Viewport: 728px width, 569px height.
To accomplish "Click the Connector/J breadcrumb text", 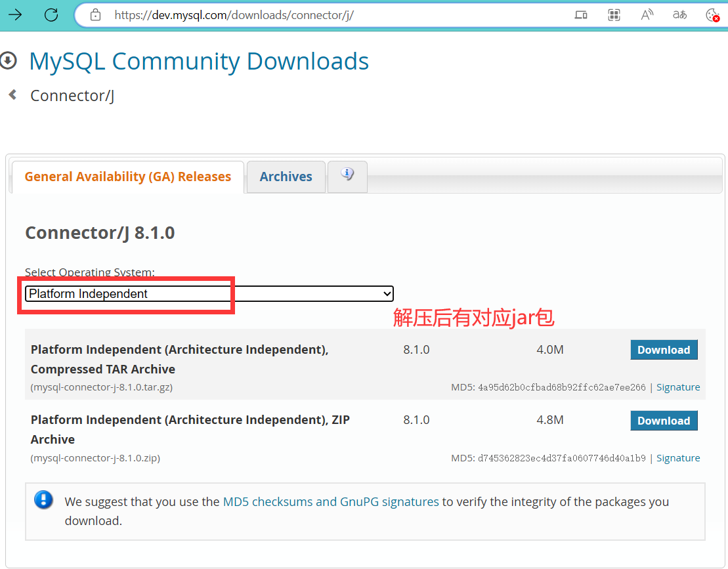I will [x=72, y=96].
